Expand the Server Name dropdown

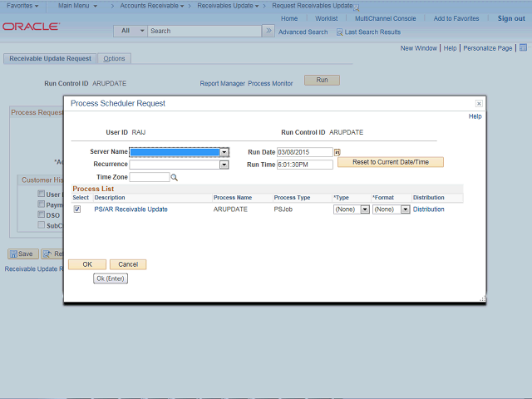click(x=224, y=152)
